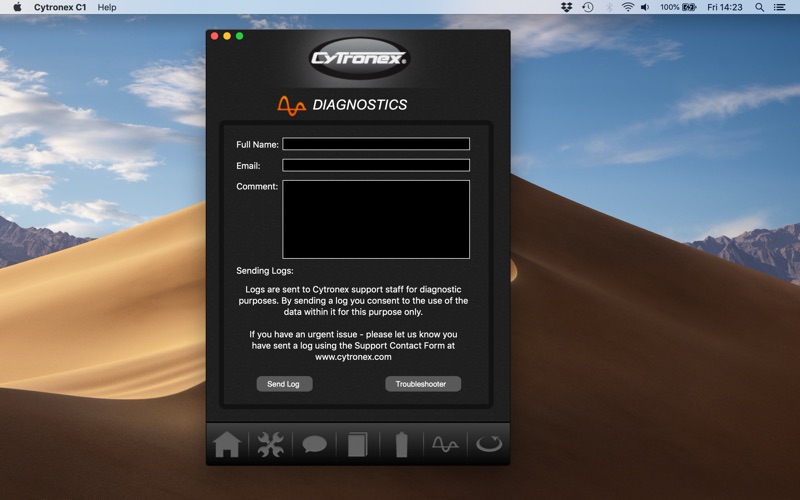Click the circular arrow update icon
Screen dimensions: 800x500
click(489, 444)
